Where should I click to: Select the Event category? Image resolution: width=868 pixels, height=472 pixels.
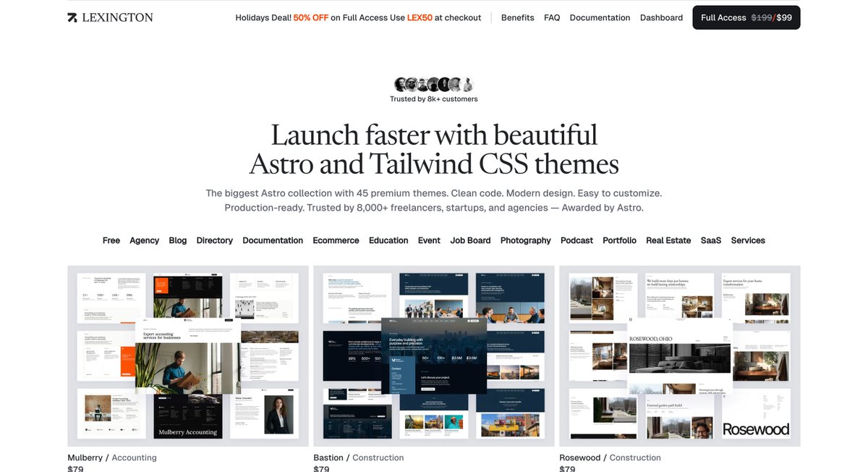pos(429,240)
